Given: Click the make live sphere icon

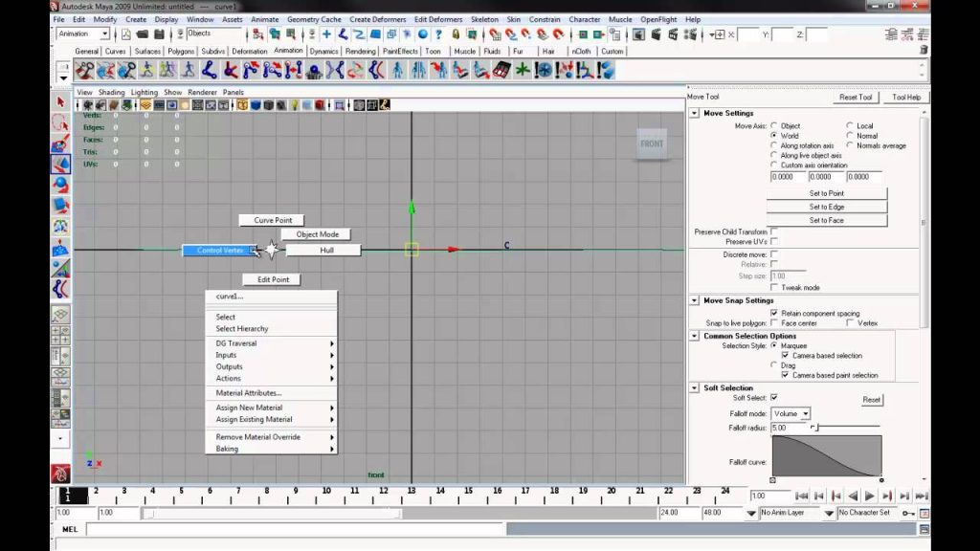Looking at the screenshot, I should 422,34.
